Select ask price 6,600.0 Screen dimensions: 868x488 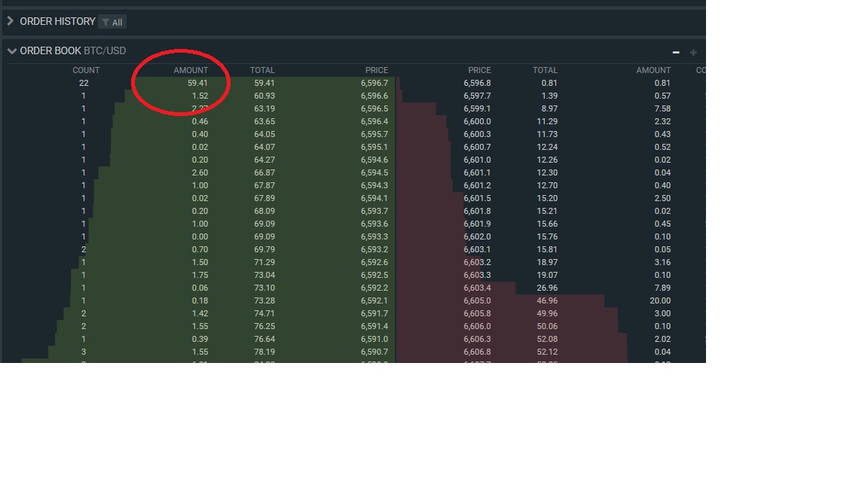pyautogui.click(x=477, y=121)
